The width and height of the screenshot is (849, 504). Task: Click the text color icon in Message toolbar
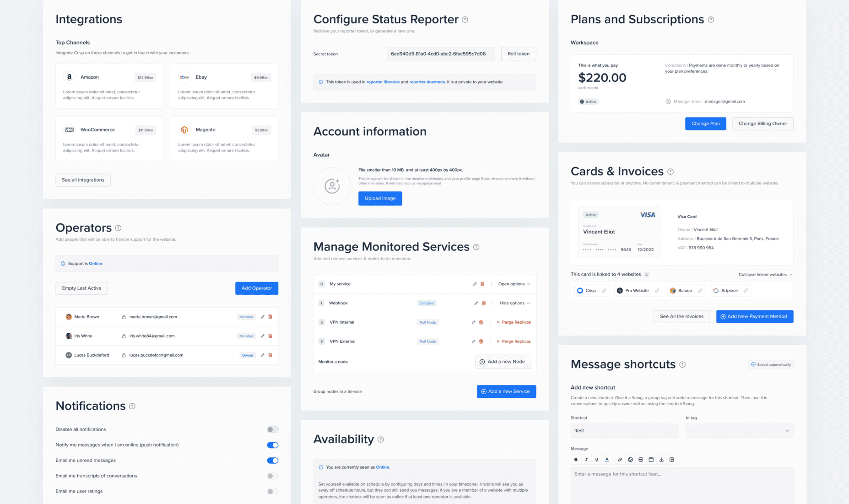607,460
